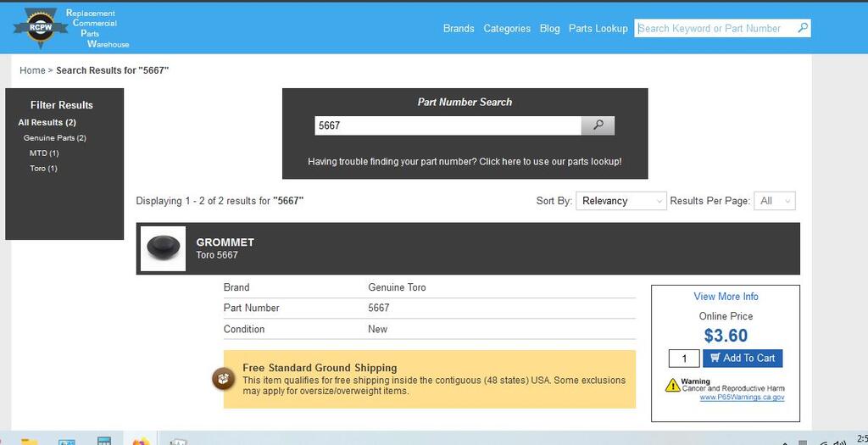Add the grommet to cart
The image size is (868, 445).
pos(743,358)
